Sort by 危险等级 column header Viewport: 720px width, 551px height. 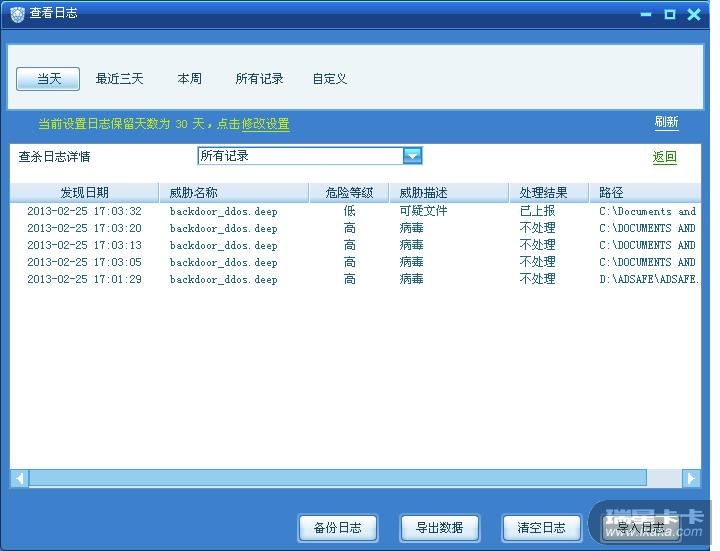[x=349, y=193]
